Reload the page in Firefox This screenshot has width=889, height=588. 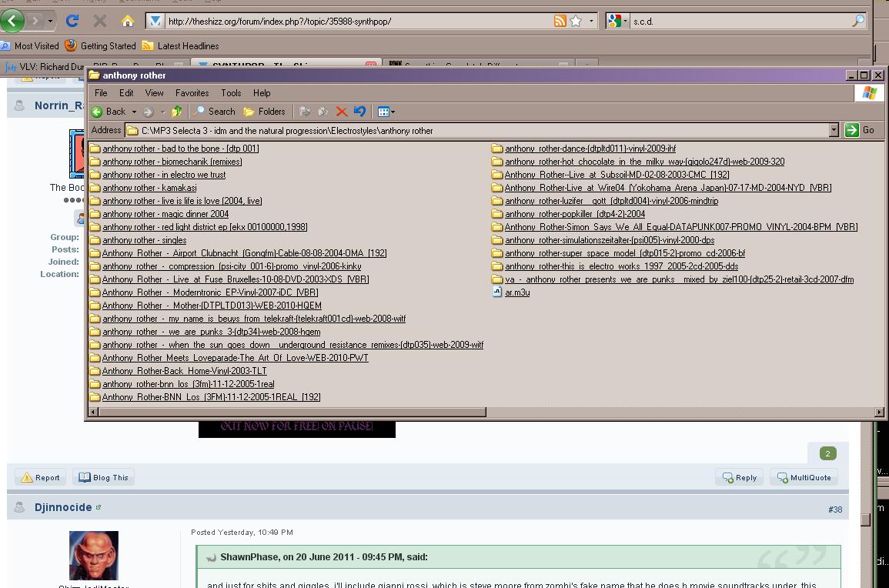(72, 21)
